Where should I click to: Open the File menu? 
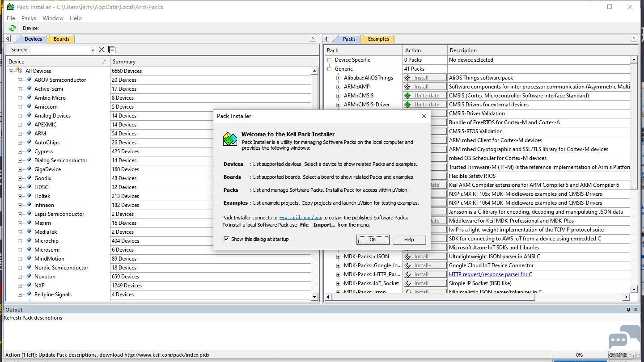pos(11,18)
